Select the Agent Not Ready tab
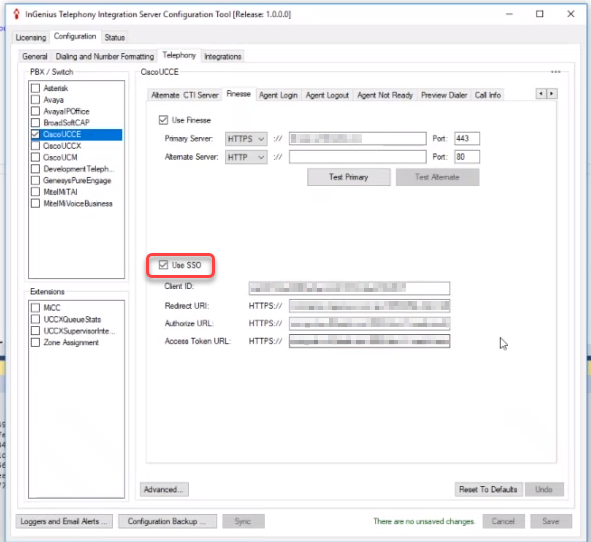 [385, 95]
